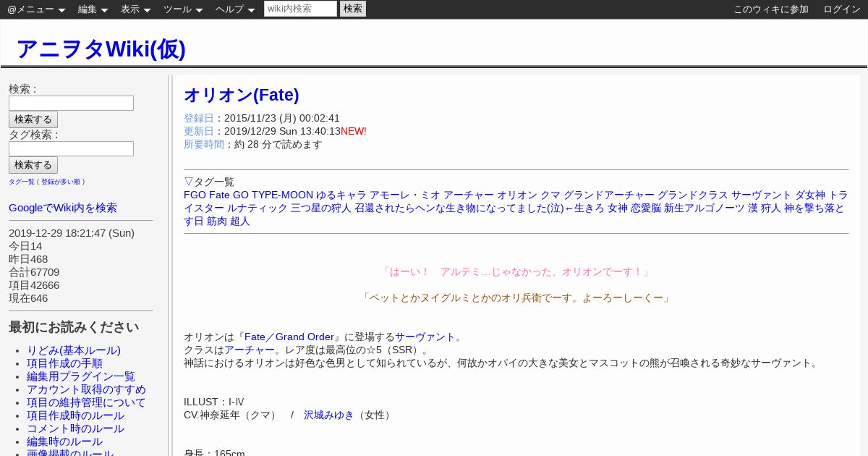This screenshot has height=456, width=868.
Task: Open 編集用プラグイン一覧 link
Action: click(x=81, y=376)
